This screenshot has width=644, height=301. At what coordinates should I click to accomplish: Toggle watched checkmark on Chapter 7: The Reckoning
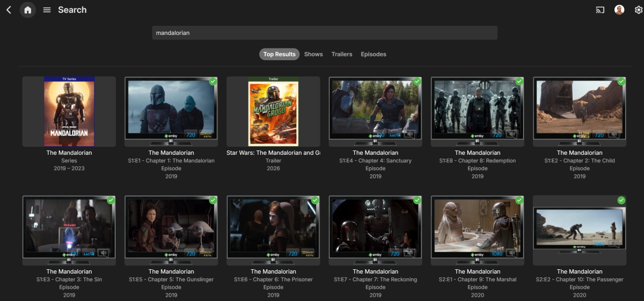[x=417, y=200]
